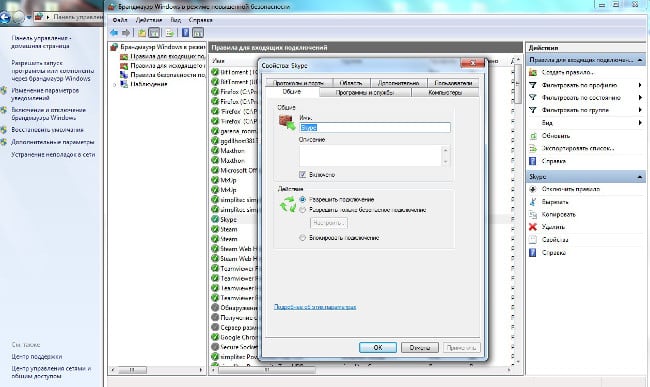Switch to the Дополнительно tab

pos(398,83)
